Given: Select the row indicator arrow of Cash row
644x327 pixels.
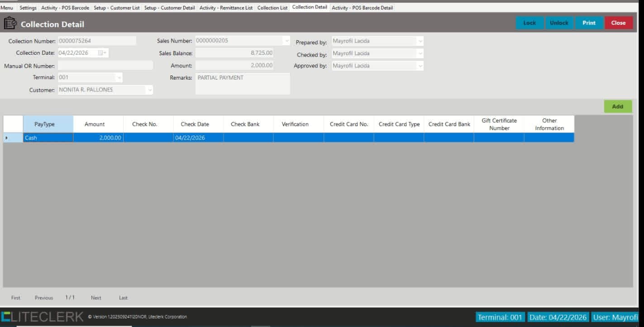Looking at the screenshot, I should click(6, 138).
